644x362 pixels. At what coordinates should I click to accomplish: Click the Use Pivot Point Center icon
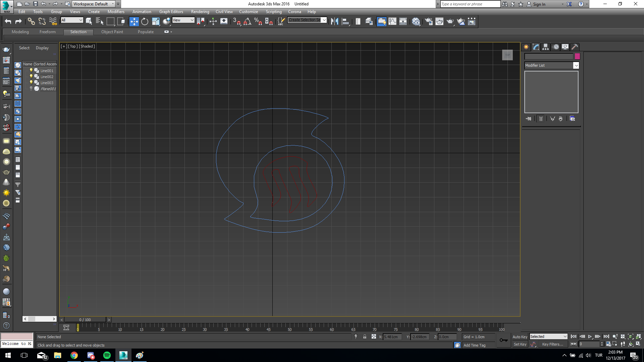coord(201,21)
